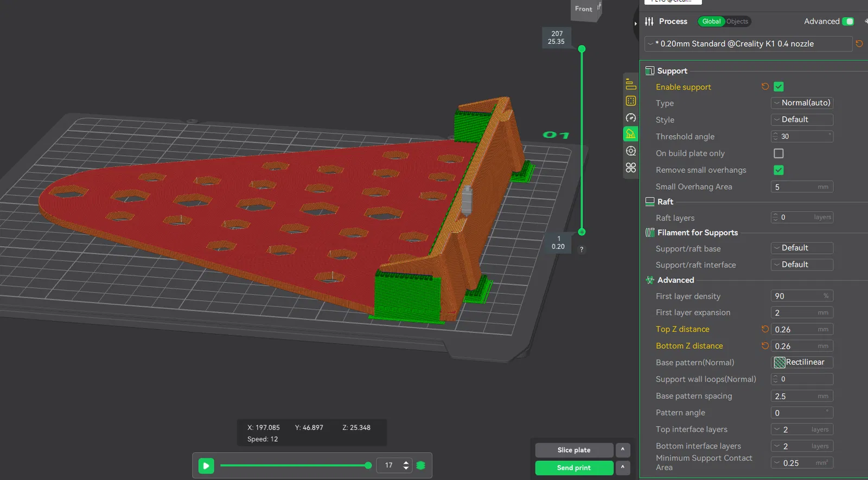The height and width of the screenshot is (480, 868).
Task: Open the Speed settings gauge icon
Action: pos(630,118)
